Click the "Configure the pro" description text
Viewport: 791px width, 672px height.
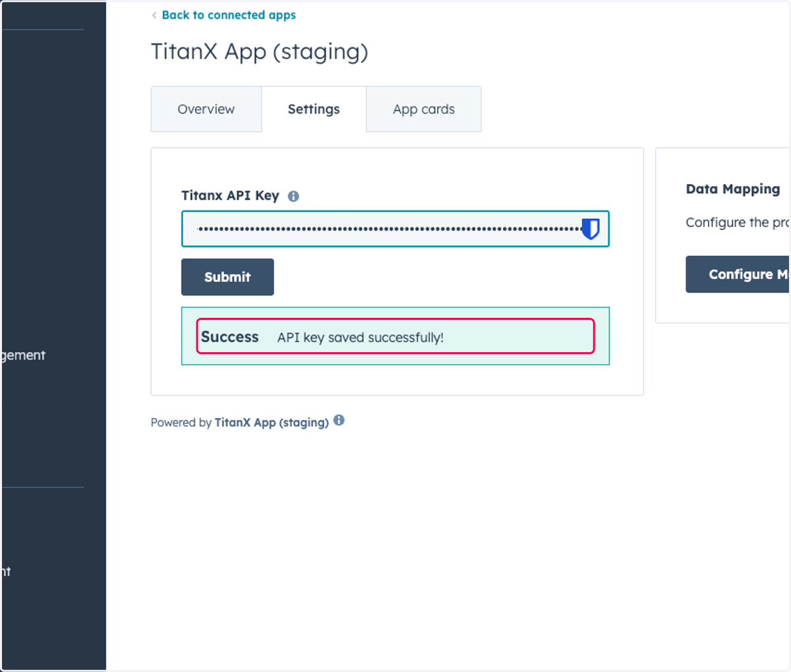[738, 222]
